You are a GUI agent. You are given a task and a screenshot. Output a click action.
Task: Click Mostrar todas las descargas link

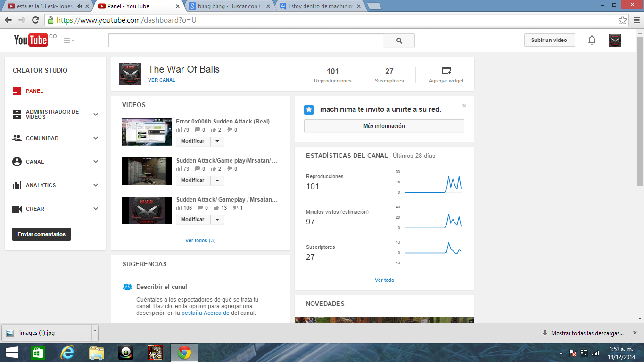587,333
